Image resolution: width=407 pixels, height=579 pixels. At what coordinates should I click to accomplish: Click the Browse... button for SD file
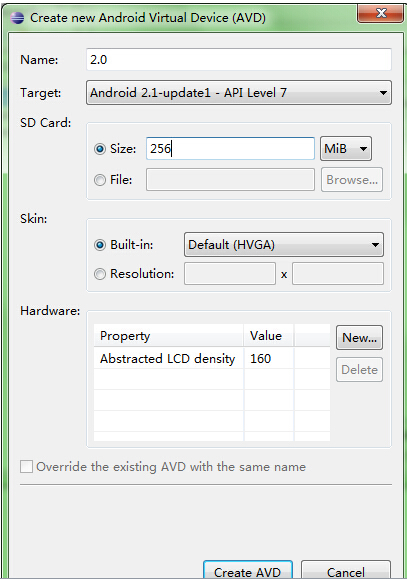click(x=352, y=180)
